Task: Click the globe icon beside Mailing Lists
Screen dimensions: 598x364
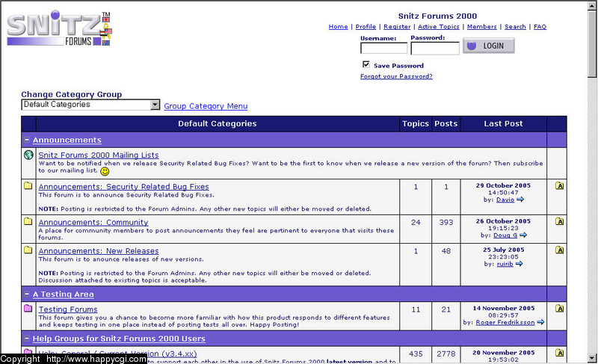Action: (x=28, y=155)
